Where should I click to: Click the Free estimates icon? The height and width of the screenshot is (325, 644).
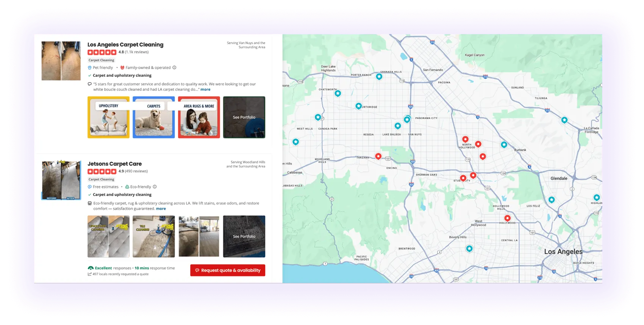(90, 187)
